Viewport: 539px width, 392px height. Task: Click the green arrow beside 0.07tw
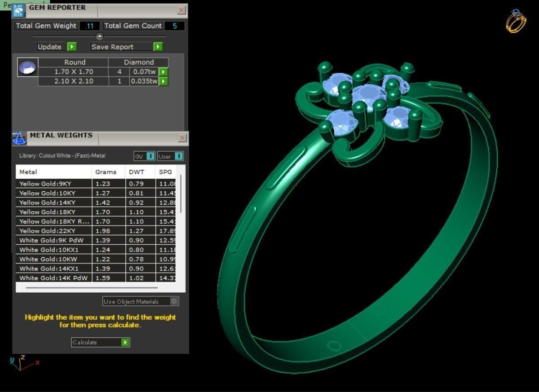tap(163, 72)
